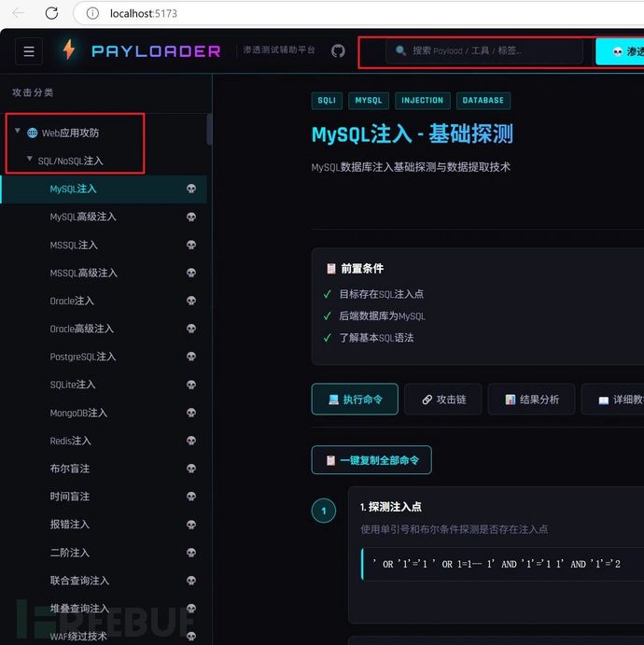
Task: Click the sidebar vertical scrollbar thumb
Action: [x=209, y=129]
